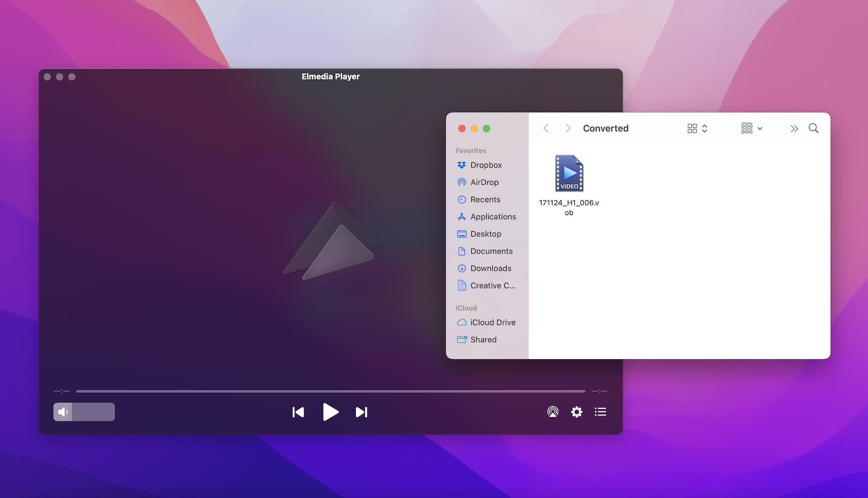The image size is (868, 498).
Task: Close the Finder window
Action: (462, 128)
